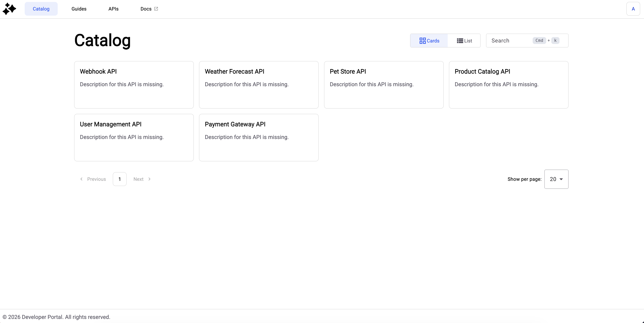644x323 pixels.
Task: Click the Previous page chevron
Action: point(82,179)
